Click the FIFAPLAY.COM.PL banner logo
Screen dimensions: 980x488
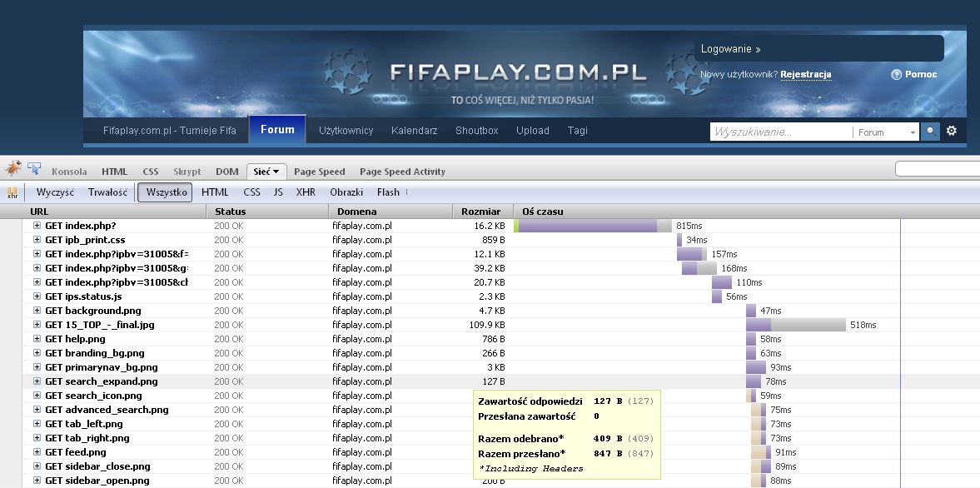click(x=518, y=72)
